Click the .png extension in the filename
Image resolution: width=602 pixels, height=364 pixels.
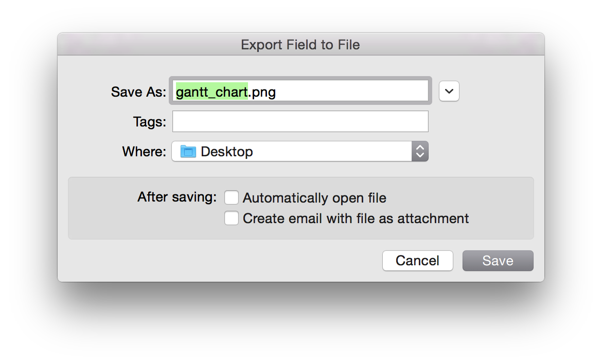point(262,92)
